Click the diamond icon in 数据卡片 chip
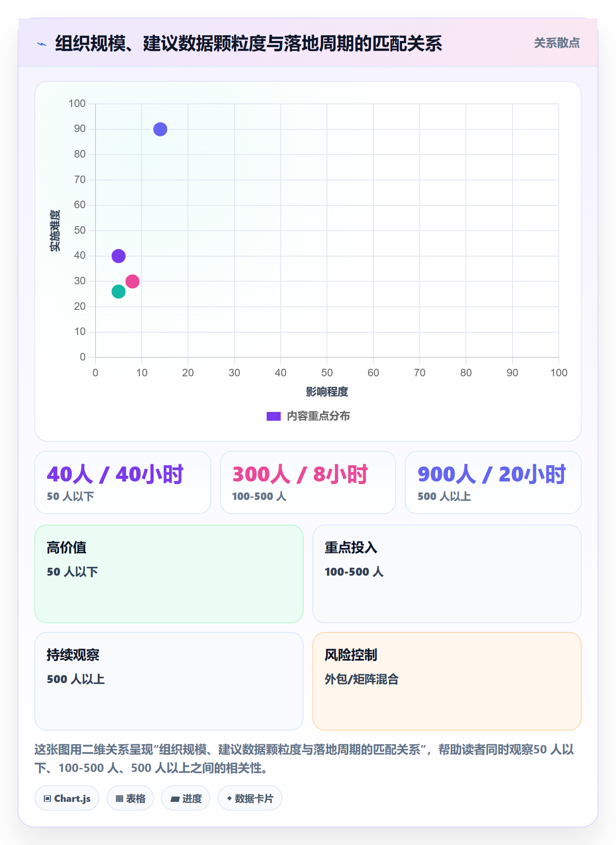This screenshot has width=616, height=845. point(229,798)
